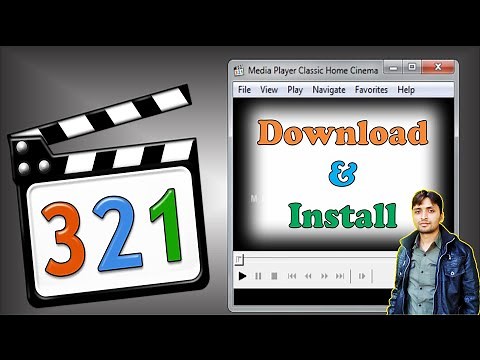Click the frame step button
Image resolution: width=480 pixels, height=360 pixels.
tap(362, 276)
